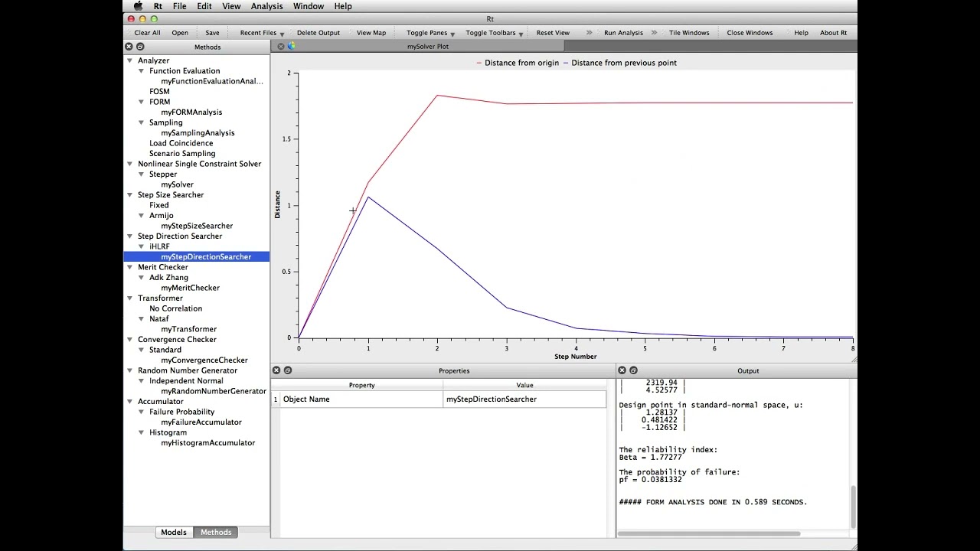Select myConvergenceChecker in the tree

(x=204, y=360)
